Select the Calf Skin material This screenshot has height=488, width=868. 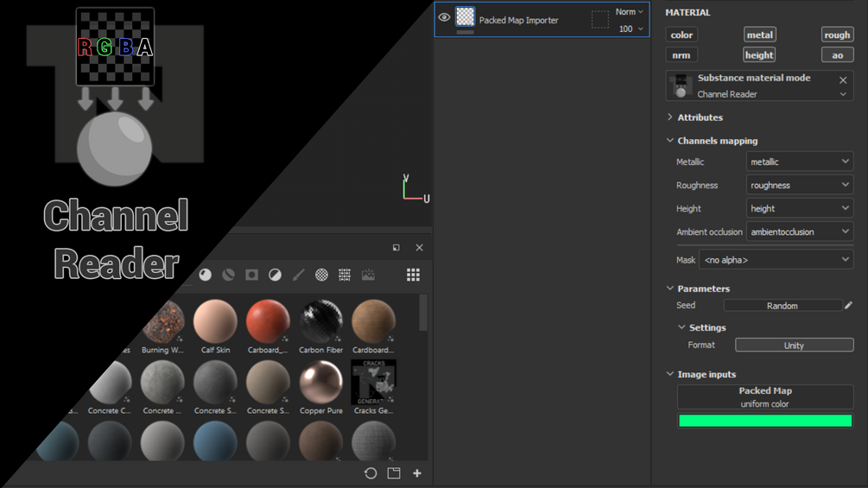coord(215,326)
